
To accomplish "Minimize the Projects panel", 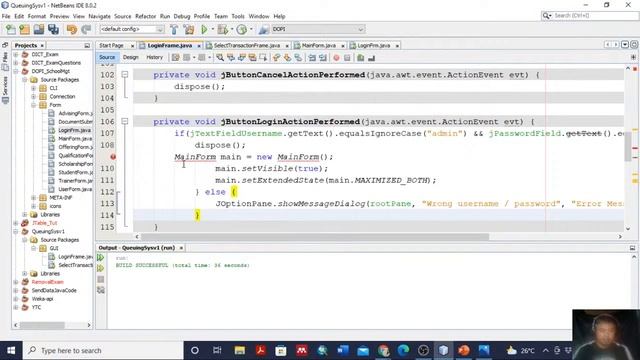I will (87, 46).
